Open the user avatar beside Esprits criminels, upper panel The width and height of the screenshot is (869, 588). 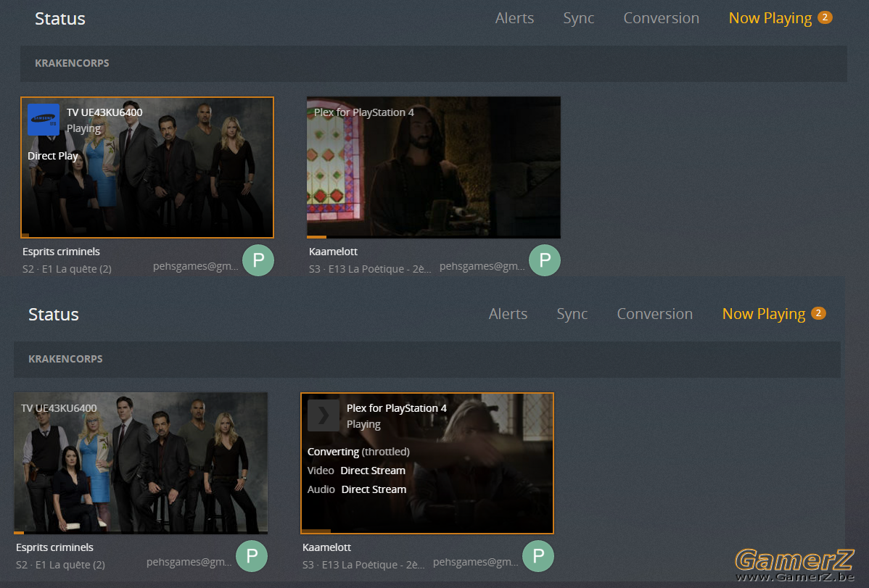point(258,260)
